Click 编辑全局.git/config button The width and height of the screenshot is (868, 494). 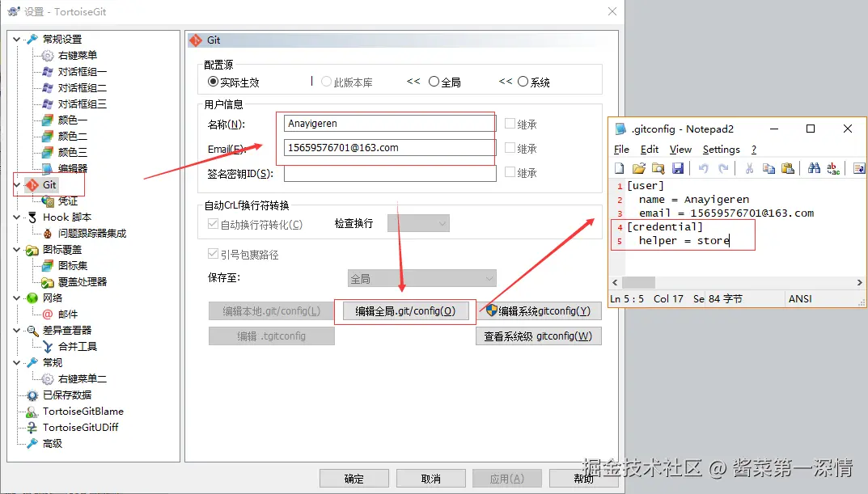pyautogui.click(x=405, y=311)
